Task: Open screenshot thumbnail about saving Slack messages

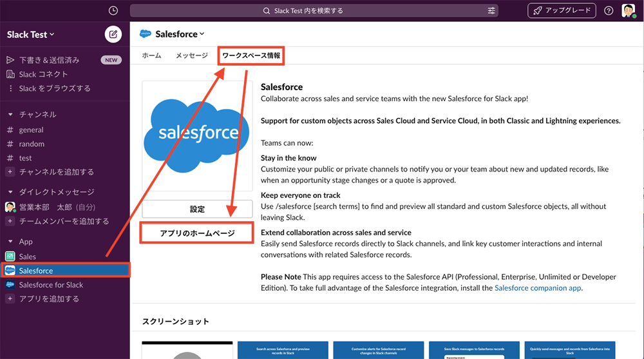Action: [474, 350]
